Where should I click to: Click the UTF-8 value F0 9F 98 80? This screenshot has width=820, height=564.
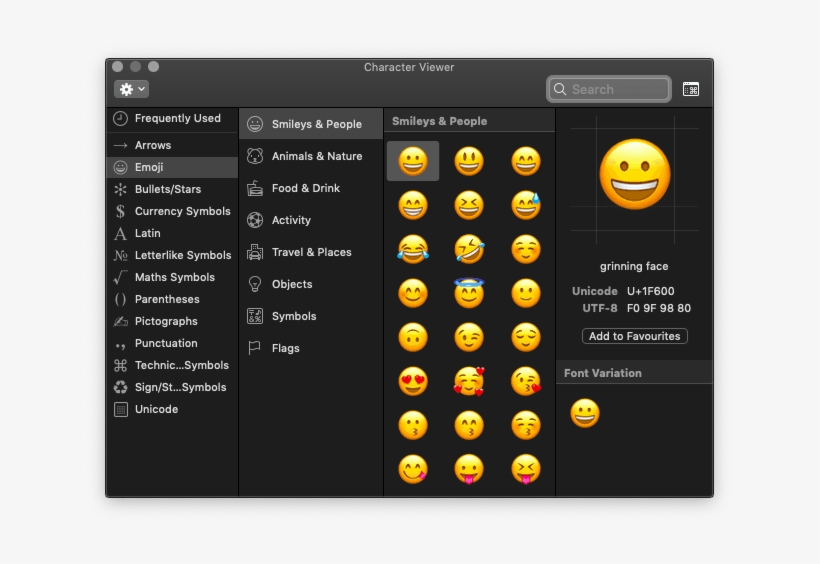tap(659, 308)
